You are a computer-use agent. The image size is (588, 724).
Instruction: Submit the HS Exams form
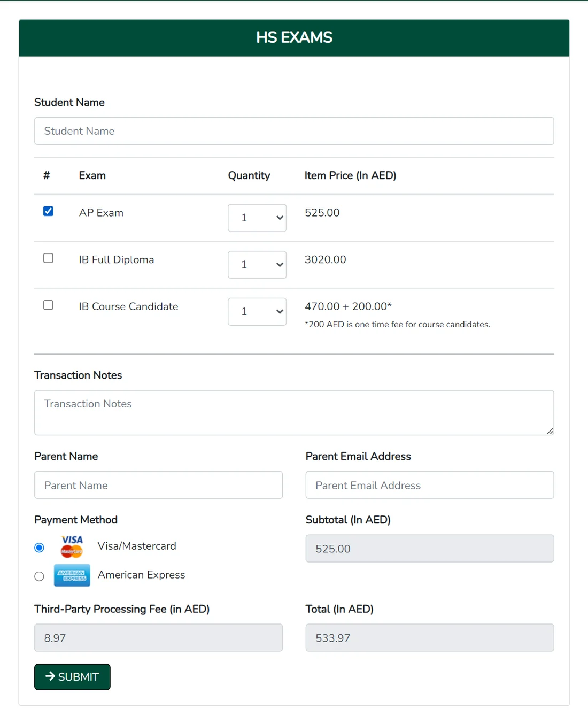pos(72,677)
